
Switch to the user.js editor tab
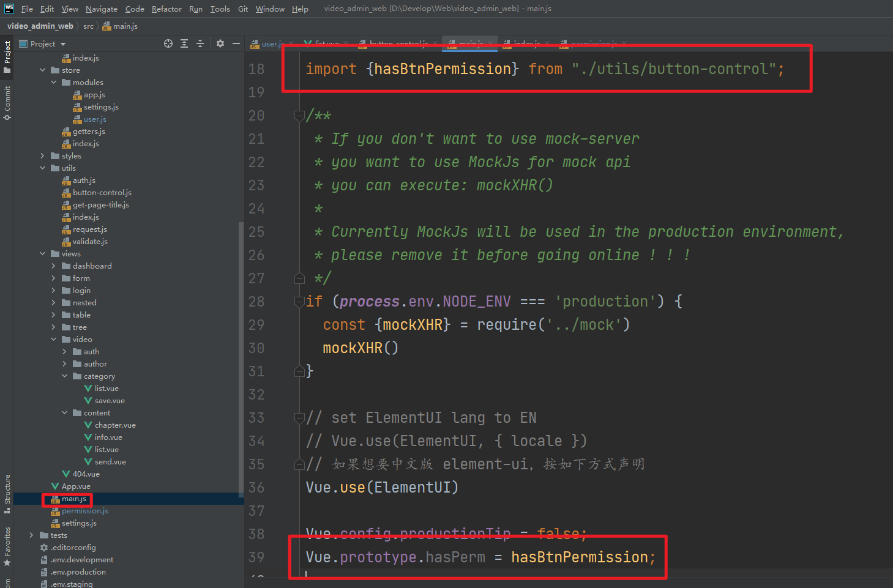[272, 44]
